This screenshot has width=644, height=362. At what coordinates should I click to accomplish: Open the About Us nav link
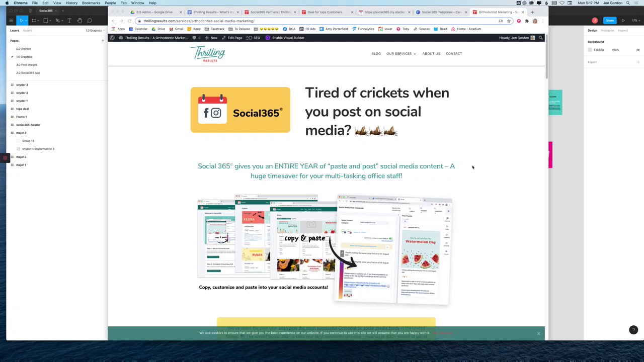[431, 53]
